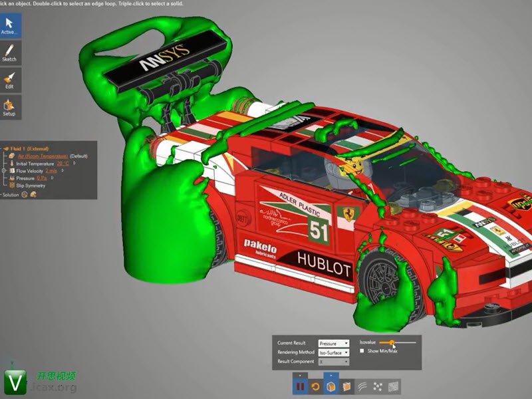Click the air material icon
This screenshot has width=532, height=399.
(12, 156)
